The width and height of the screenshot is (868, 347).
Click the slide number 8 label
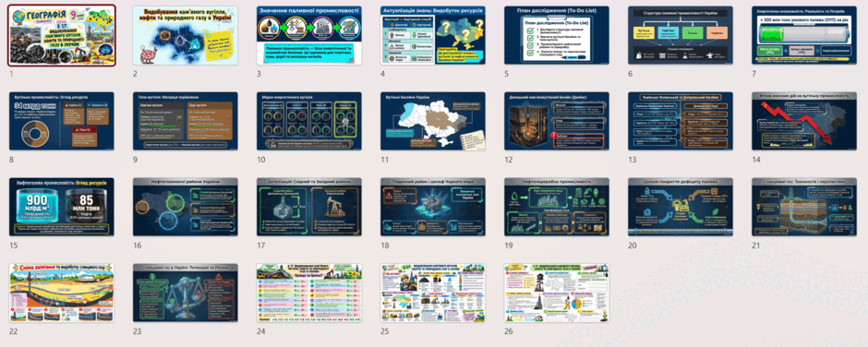point(12,160)
